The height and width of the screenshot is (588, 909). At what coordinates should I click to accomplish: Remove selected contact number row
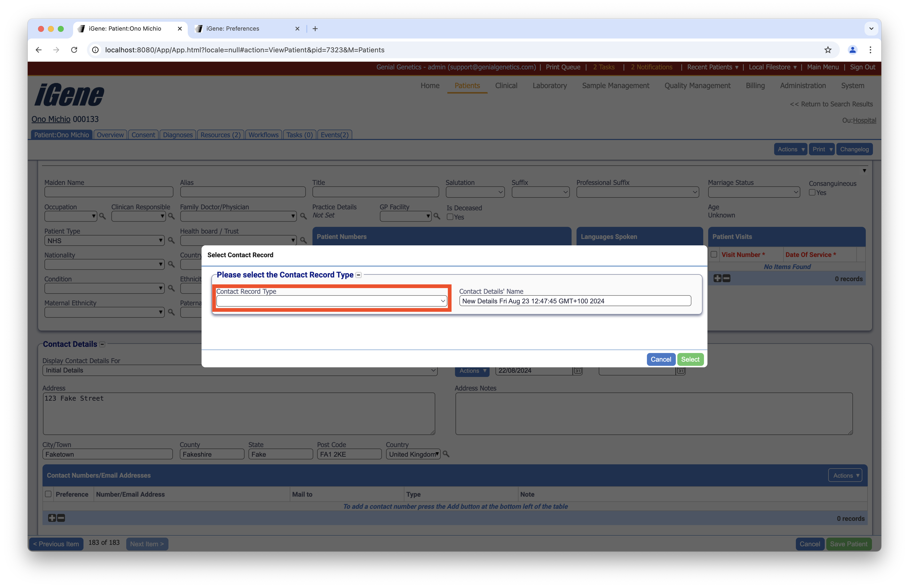click(x=61, y=518)
